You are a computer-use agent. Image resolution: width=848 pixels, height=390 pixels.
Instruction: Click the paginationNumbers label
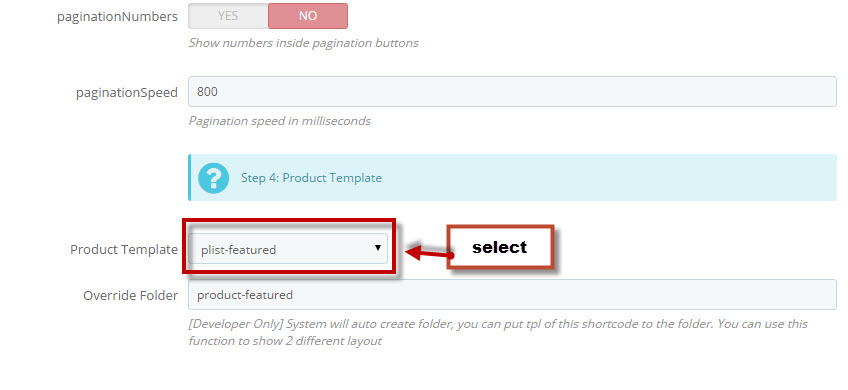(117, 17)
